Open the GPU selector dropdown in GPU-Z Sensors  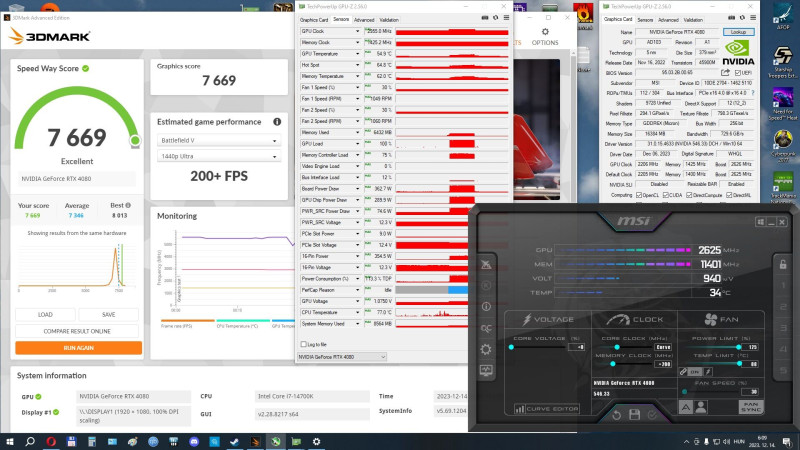coord(342,357)
